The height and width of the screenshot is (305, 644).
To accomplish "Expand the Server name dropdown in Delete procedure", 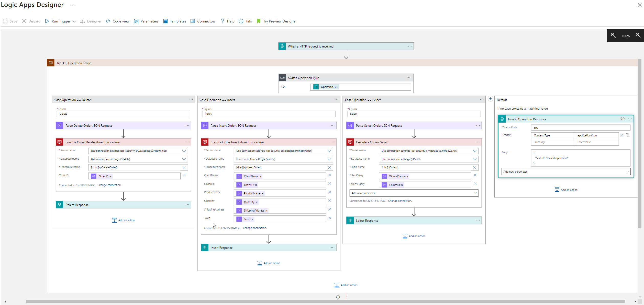I will tap(184, 151).
